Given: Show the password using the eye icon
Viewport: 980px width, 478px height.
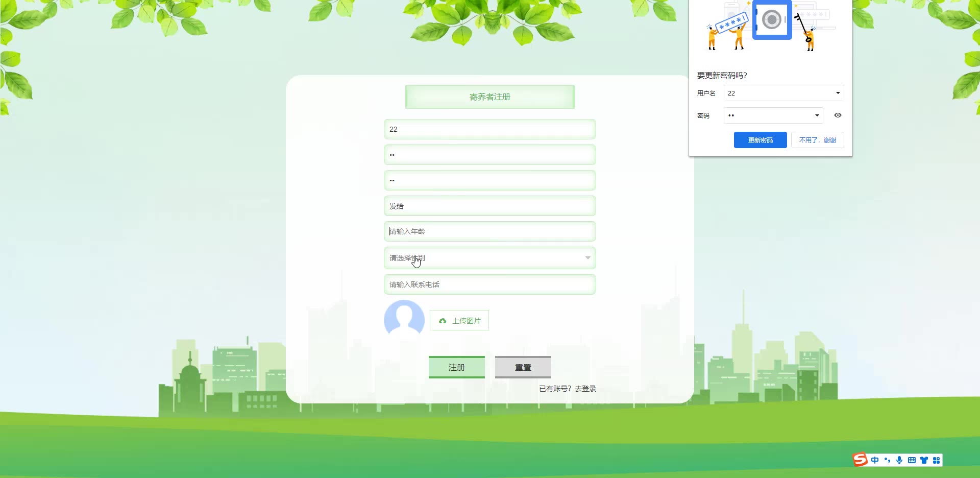Looking at the screenshot, I should pyautogui.click(x=838, y=115).
